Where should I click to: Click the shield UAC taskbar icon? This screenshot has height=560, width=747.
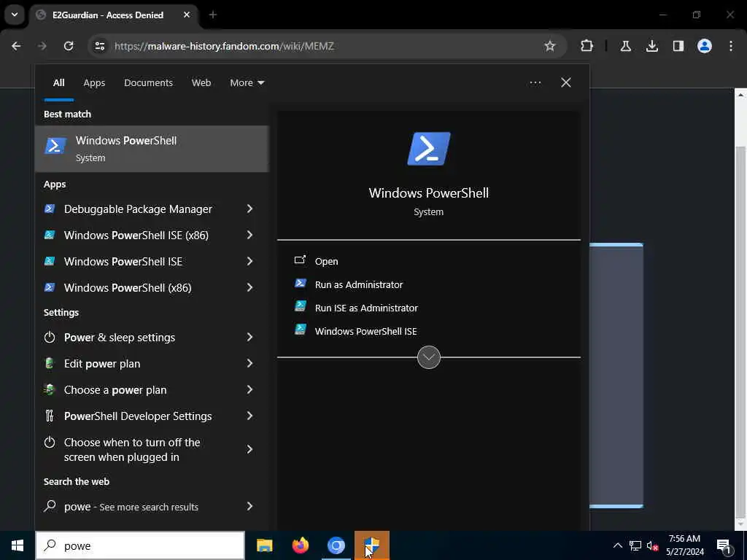coord(371,545)
